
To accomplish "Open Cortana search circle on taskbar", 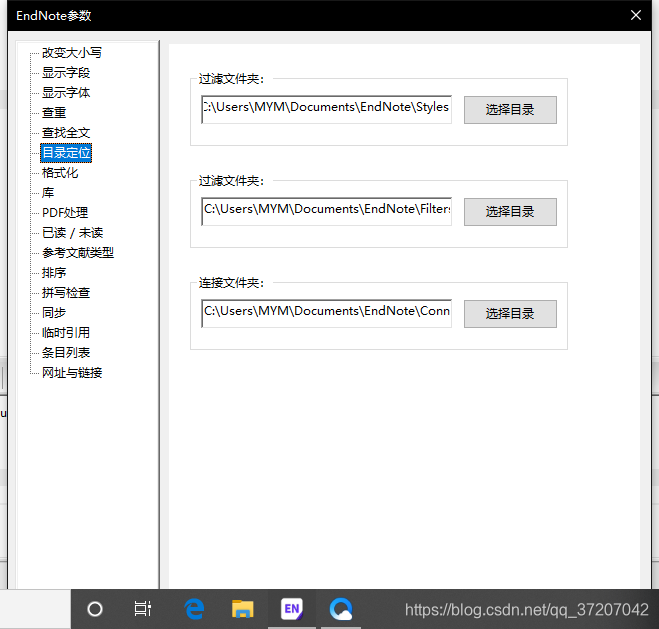I will point(95,609).
